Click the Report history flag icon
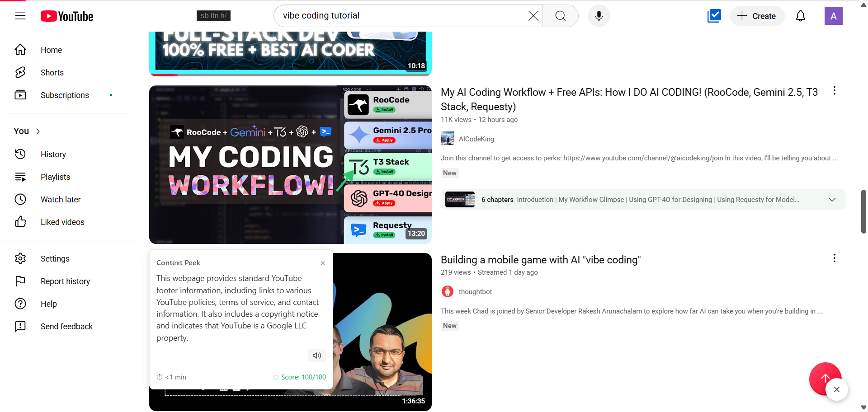This screenshot has width=868, height=412. click(20, 281)
